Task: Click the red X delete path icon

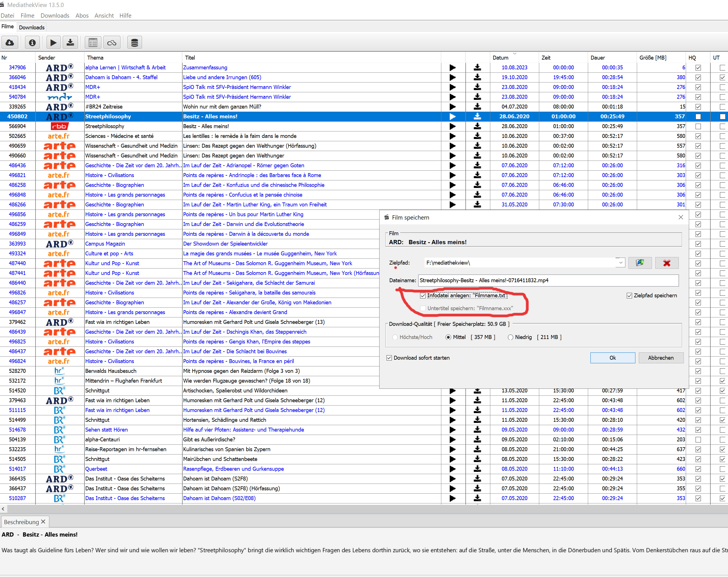Action: point(666,263)
